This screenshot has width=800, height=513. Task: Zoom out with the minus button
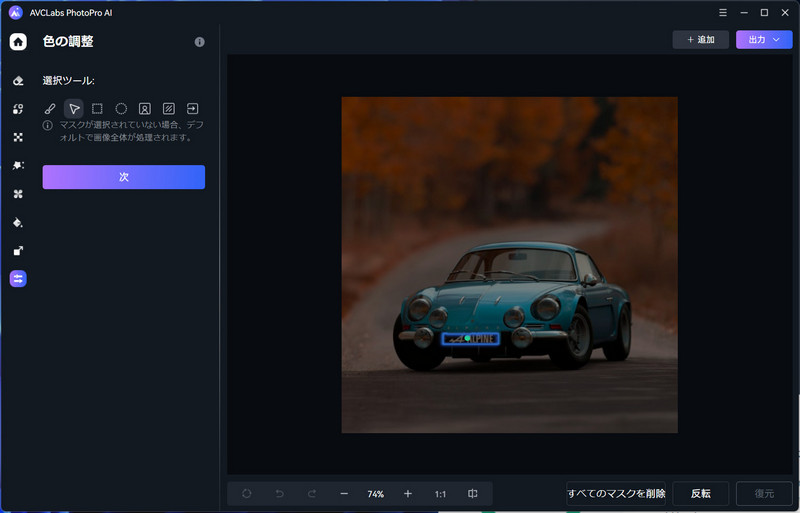tap(344, 494)
